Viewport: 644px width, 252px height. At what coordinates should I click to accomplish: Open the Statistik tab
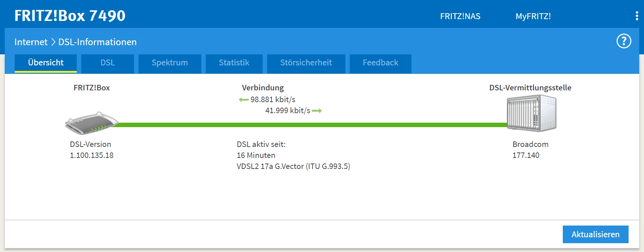tap(234, 63)
